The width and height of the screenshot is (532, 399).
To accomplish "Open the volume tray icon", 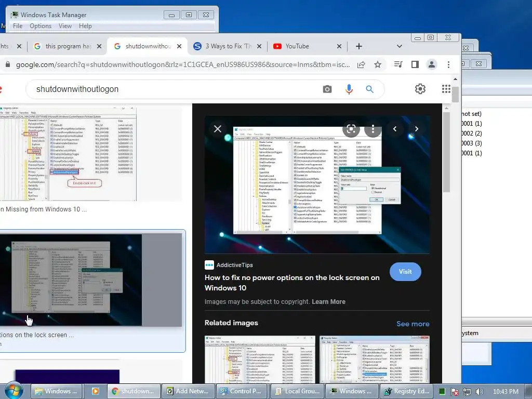I will (x=479, y=392).
